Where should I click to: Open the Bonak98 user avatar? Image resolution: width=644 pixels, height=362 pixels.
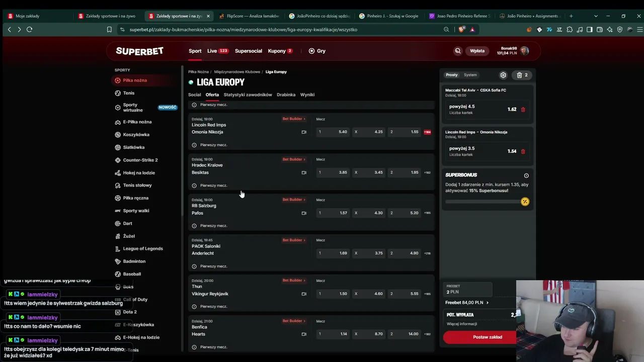[x=525, y=51]
